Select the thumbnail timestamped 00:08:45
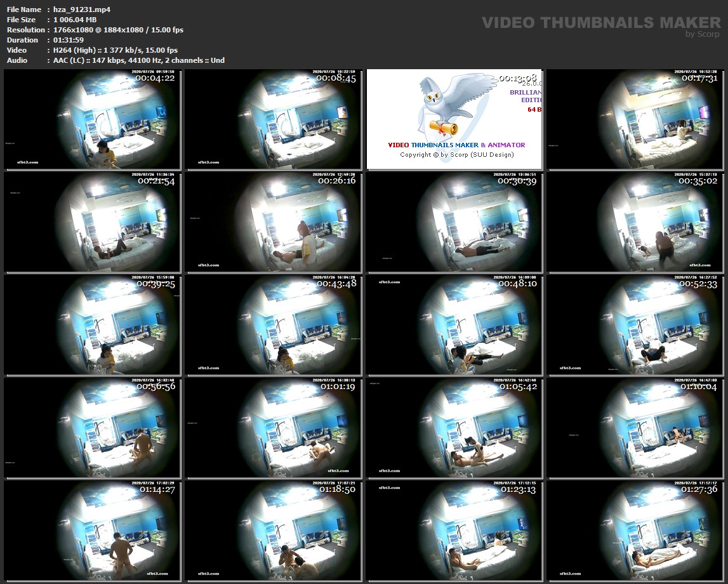This screenshot has width=728, height=584. tap(273, 119)
